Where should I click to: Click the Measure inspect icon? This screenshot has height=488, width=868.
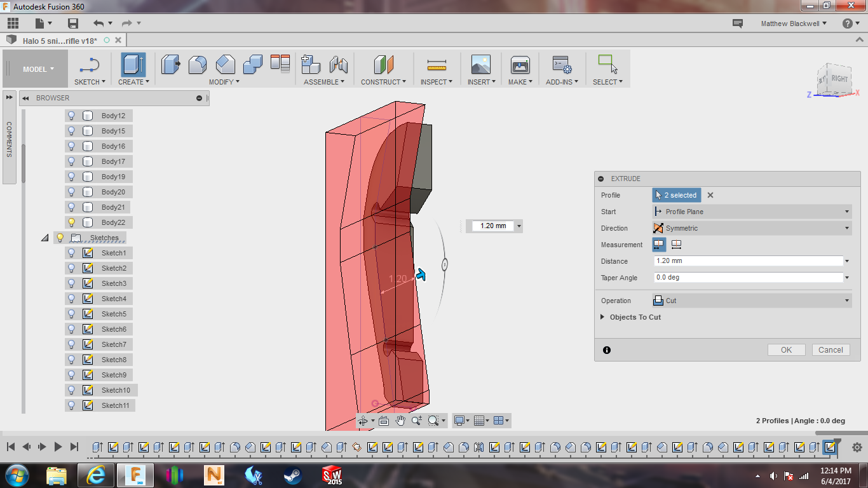pos(437,64)
